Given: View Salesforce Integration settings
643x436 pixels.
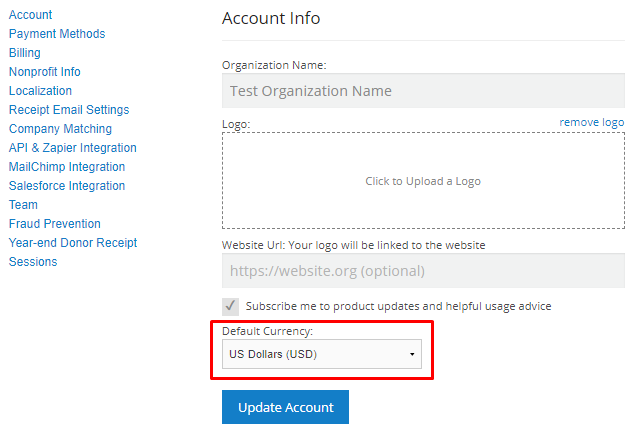Looking at the screenshot, I should click(x=67, y=186).
